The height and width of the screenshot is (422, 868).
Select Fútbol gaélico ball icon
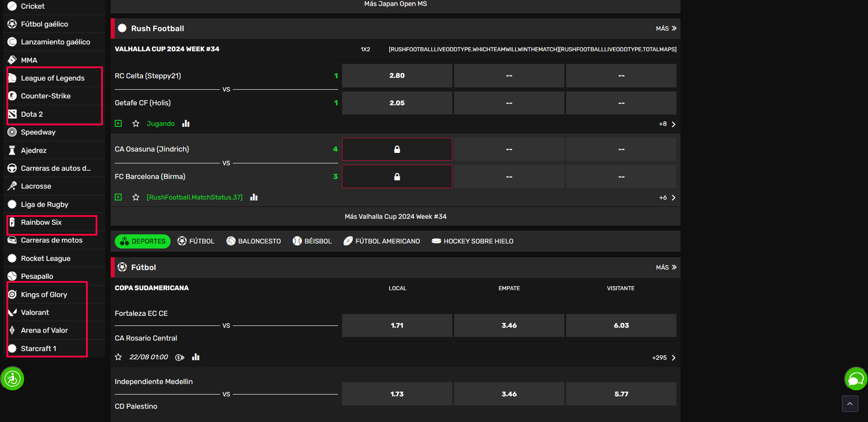[x=12, y=24]
